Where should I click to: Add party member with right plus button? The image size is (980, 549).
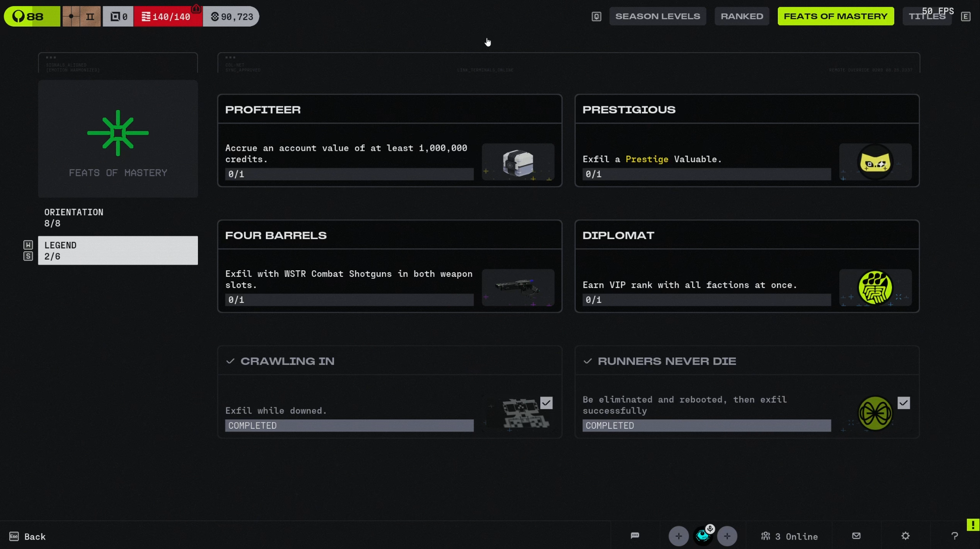pyautogui.click(x=727, y=536)
